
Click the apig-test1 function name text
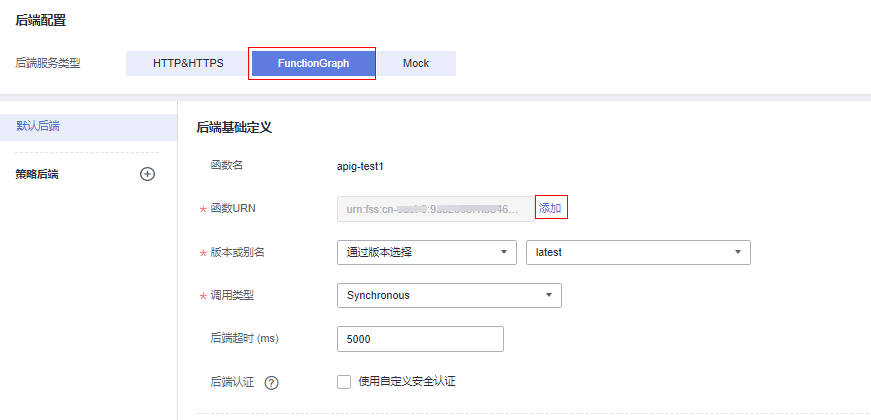click(x=361, y=165)
